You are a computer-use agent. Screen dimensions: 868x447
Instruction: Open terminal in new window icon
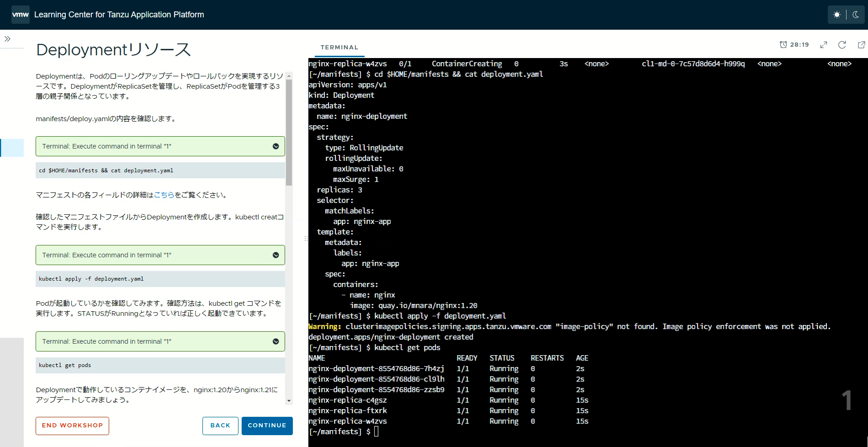862,44
